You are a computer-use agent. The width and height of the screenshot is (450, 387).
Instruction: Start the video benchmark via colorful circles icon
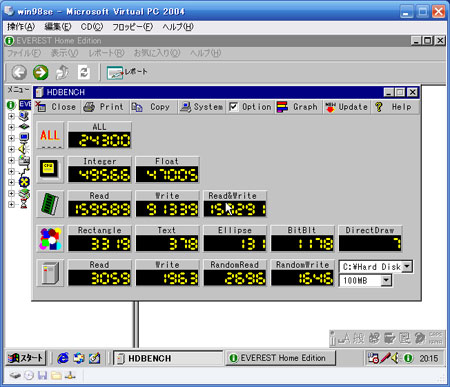50,238
